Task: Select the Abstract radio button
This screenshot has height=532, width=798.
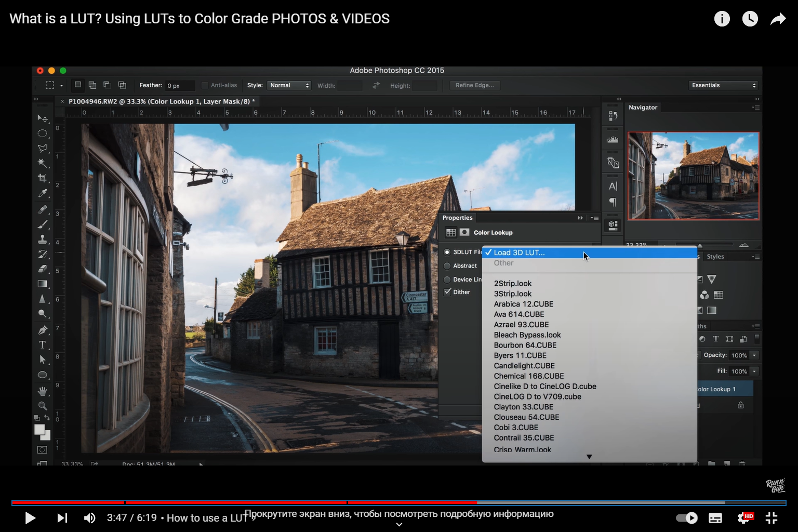Action: click(x=447, y=265)
